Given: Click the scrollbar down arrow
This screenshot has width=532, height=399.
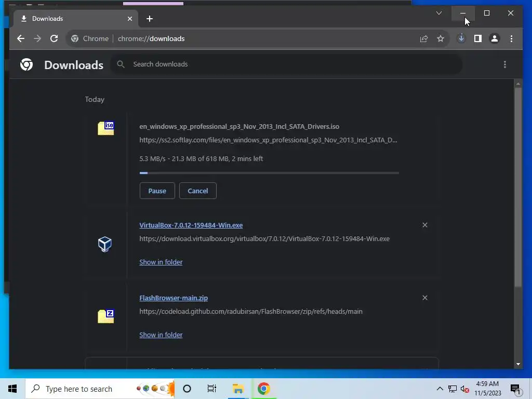Looking at the screenshot, I should [x=518, y=364].
